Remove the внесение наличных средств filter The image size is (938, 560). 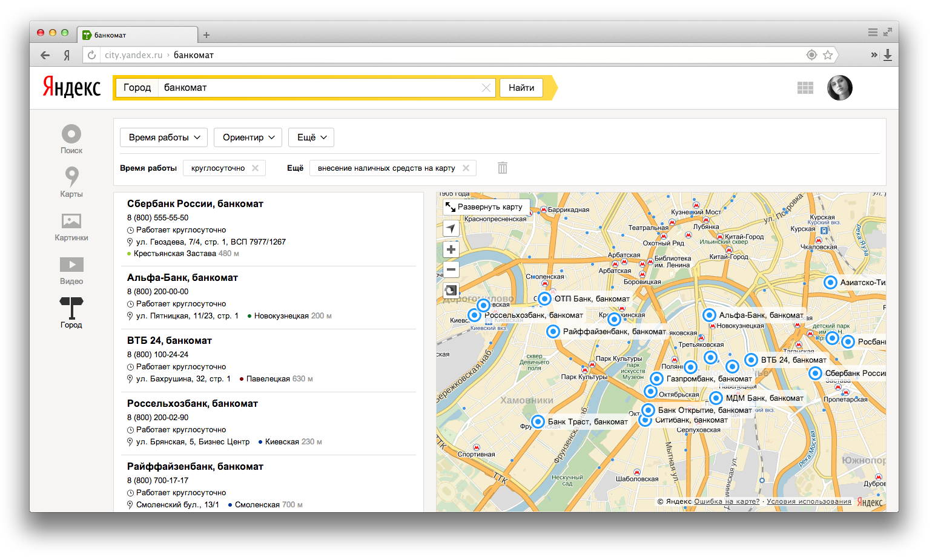coord(466,168)
